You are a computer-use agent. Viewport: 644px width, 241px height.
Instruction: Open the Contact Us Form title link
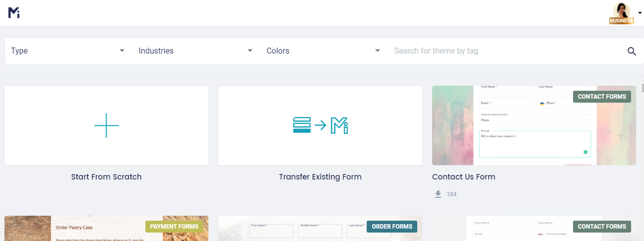[463, 177]
